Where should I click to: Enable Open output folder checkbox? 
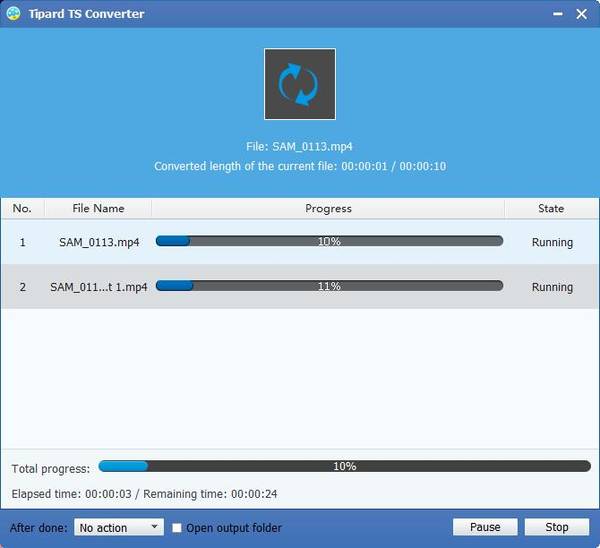point(176,528)
